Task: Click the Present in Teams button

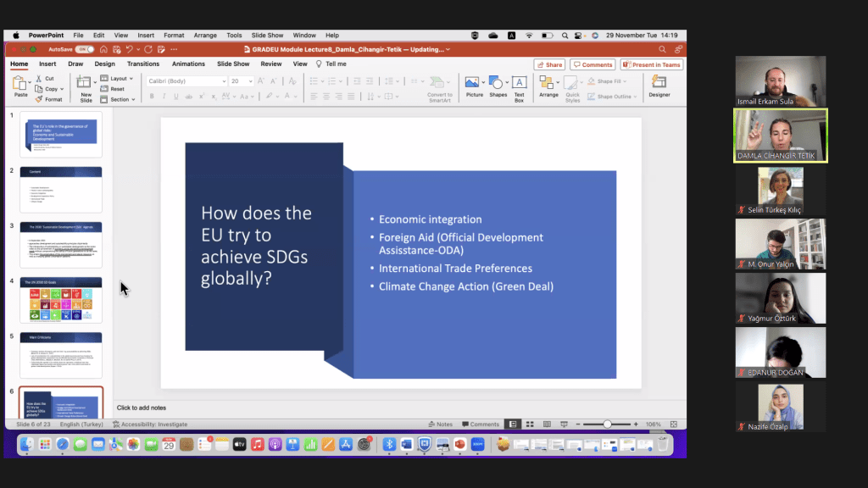Action: tap(651, 64)
